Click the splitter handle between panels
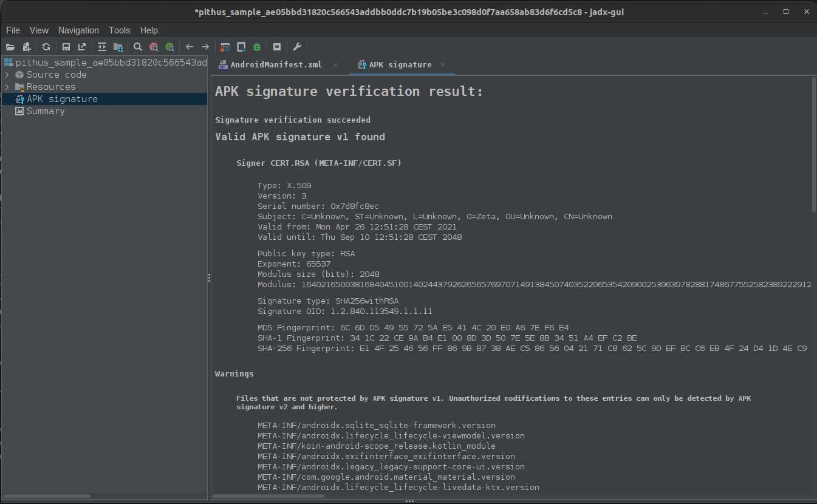Image resolution: width=817 pixels, height=504 pixels. tap(209, 278)
